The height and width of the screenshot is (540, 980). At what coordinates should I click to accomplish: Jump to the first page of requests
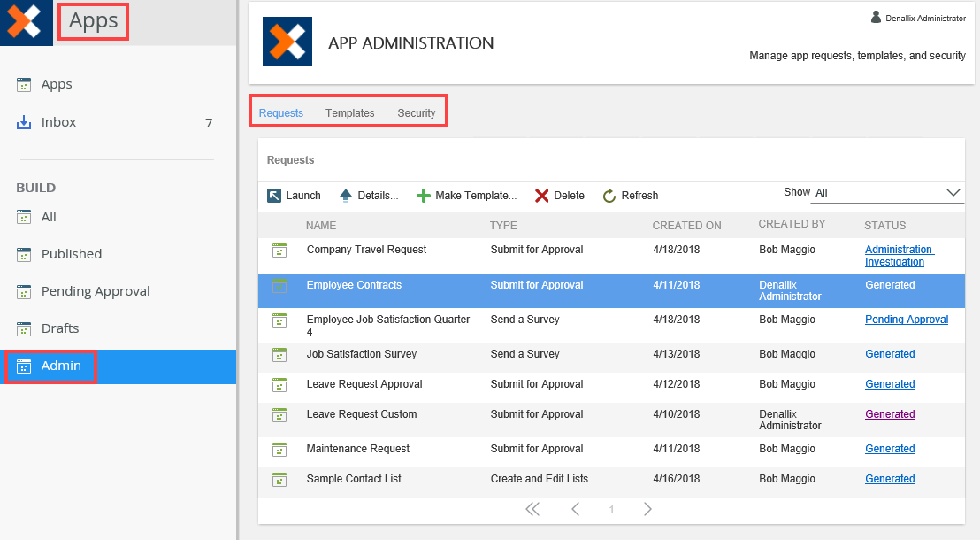coord(532,509)
